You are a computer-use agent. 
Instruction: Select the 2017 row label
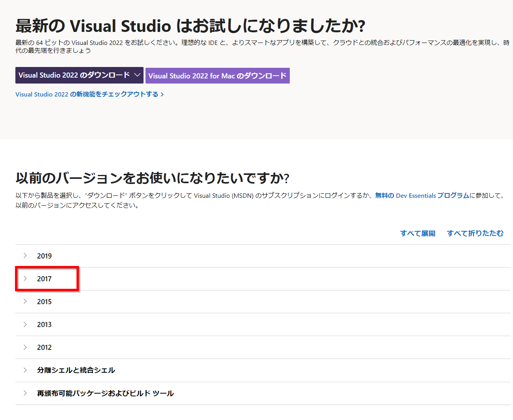point(44,279)
